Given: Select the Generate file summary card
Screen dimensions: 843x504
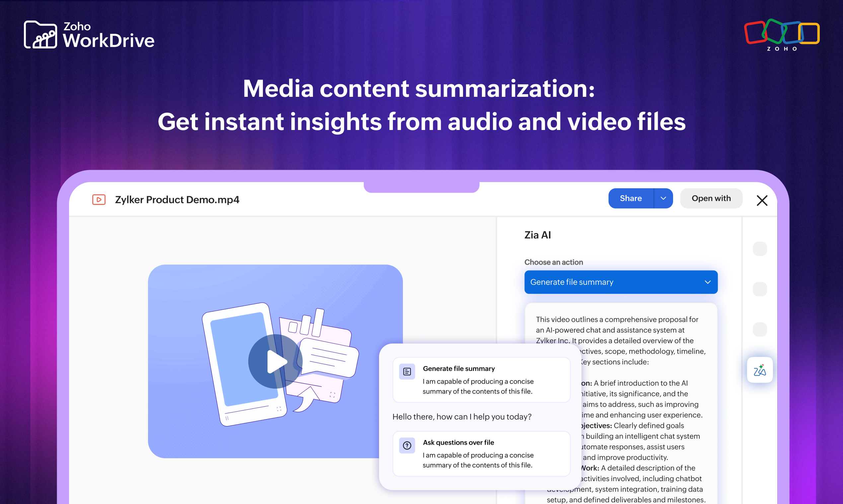Looking at the screenshot, I should (481, 380).
